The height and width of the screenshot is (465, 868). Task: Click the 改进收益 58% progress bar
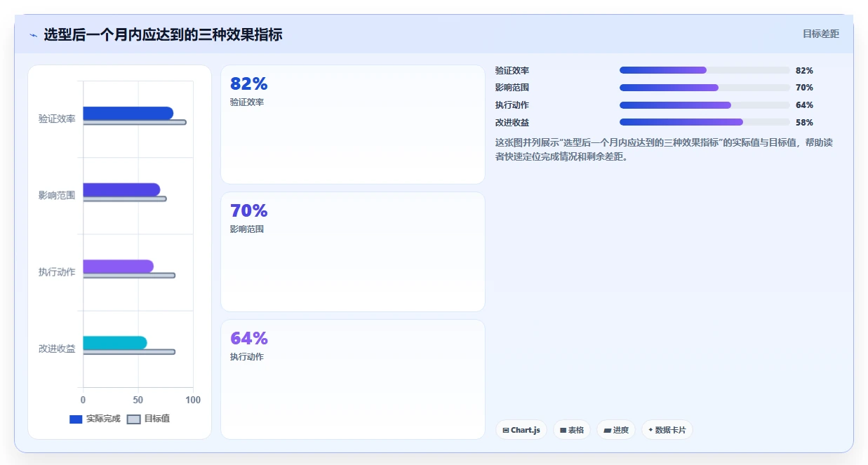tap(705, 122)
